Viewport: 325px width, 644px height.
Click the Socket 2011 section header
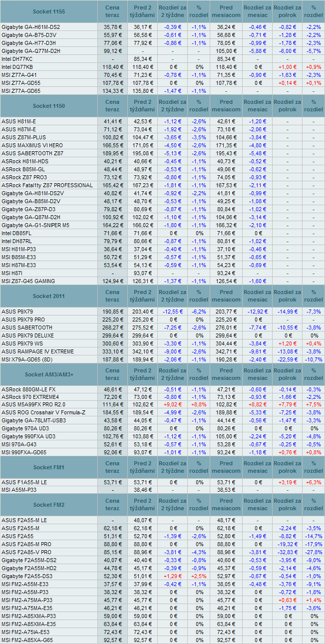pyautogui.click(x=48, y=296)
